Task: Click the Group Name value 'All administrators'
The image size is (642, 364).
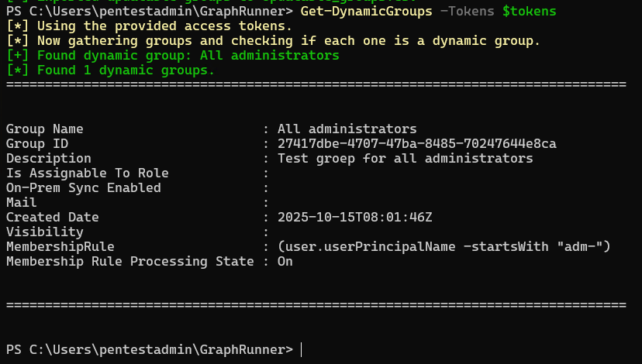Action: [347, 129]
